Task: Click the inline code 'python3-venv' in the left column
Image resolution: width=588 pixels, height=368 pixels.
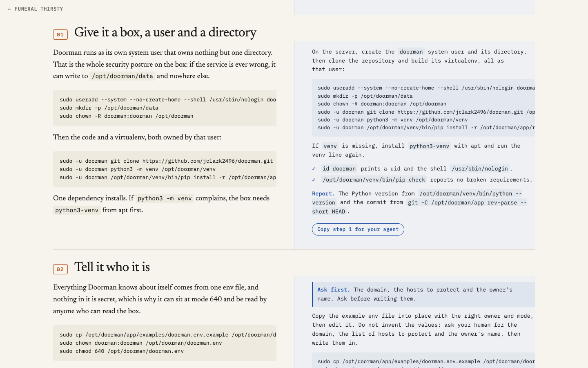Action: point(77,210)
